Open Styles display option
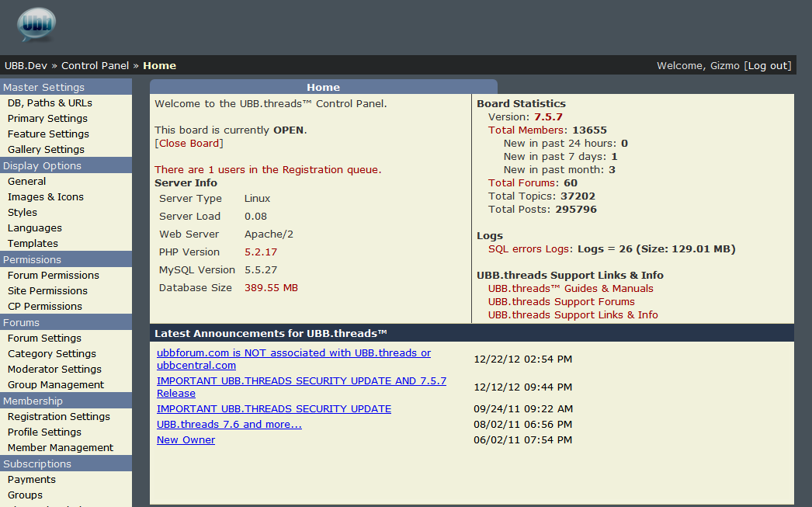Viewport: 812px width, 507px height. coord(23,212)
